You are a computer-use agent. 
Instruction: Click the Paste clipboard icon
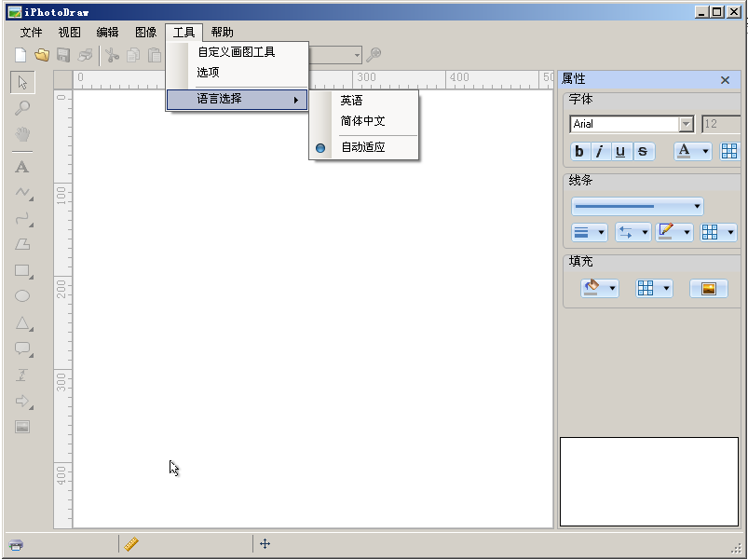pos(154,55)
